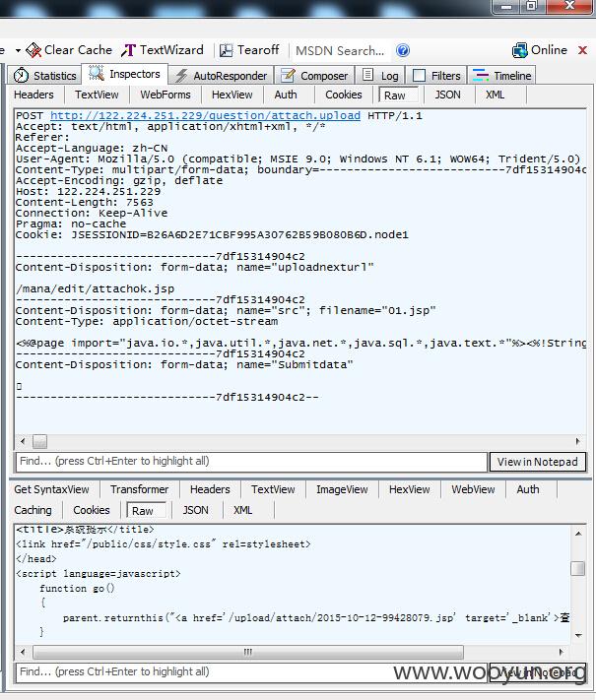Open the attach.upload URL link

205,115
